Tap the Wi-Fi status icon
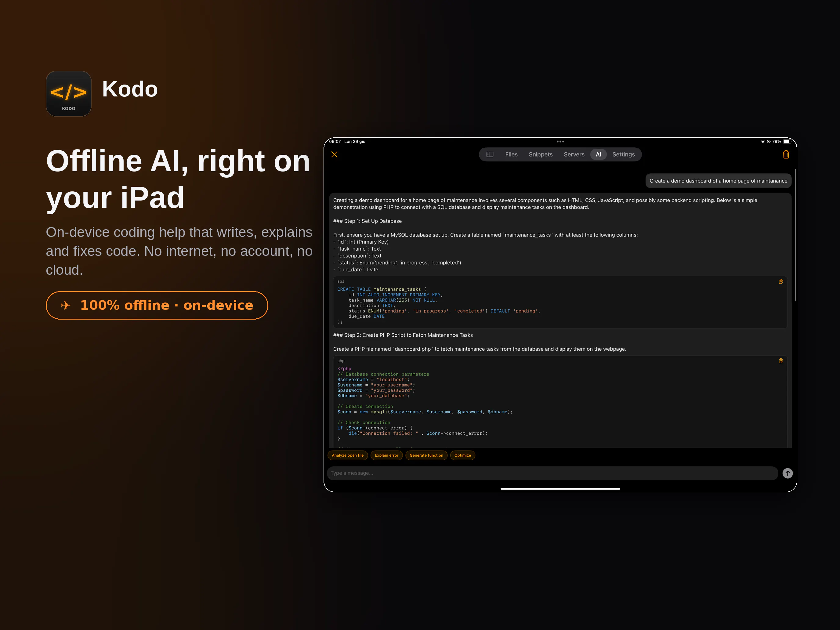Viewport: 840px width, 630px height. 762,142
